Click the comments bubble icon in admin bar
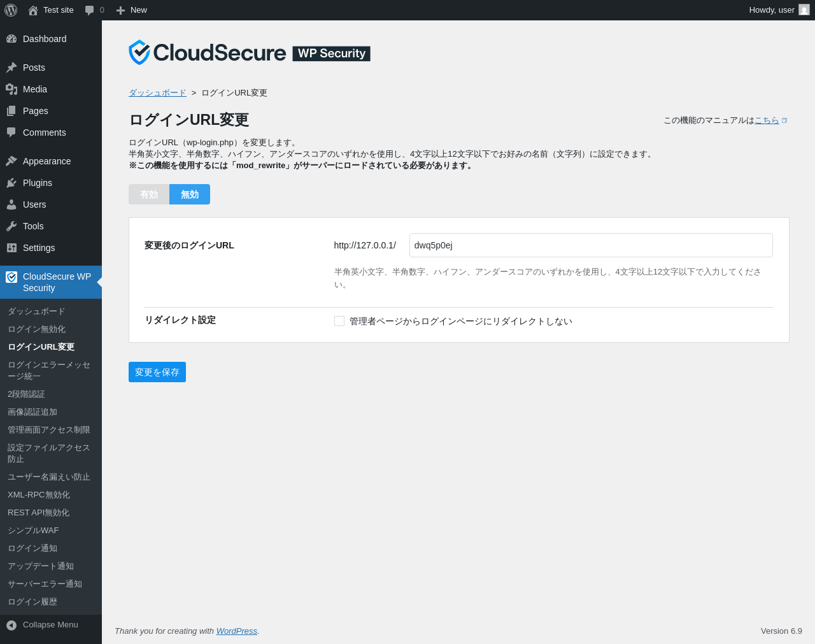Viewport: 815px width, 644px height. click(89, 10)
